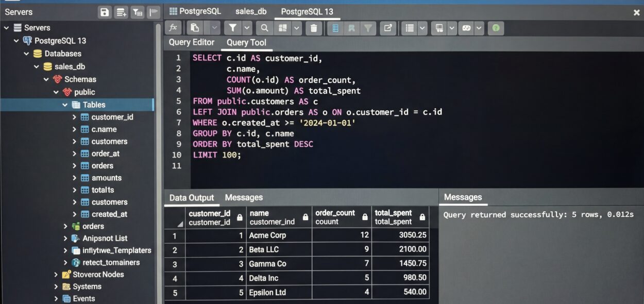Expand the Stoverot Nodes tree entry
Screen dimensions: 644x304
56,275
